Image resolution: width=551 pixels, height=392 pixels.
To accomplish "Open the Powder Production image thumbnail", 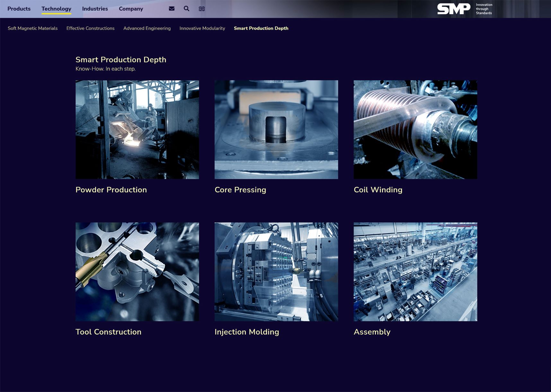I will [137, 129].
